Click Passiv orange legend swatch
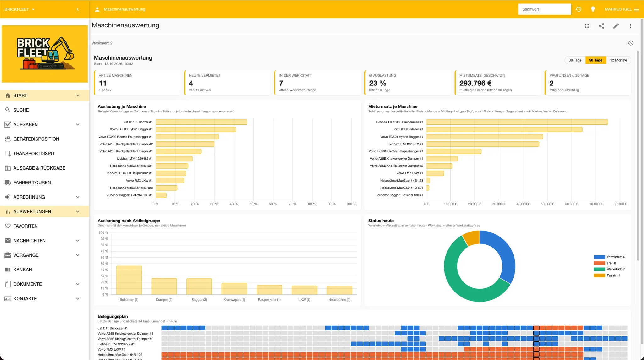Image resolution: width=644 pixels, height=360 pixels. (x=599, y=275)
